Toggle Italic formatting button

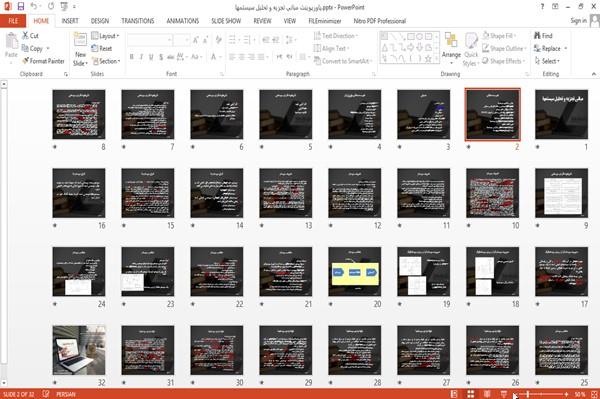141,57
